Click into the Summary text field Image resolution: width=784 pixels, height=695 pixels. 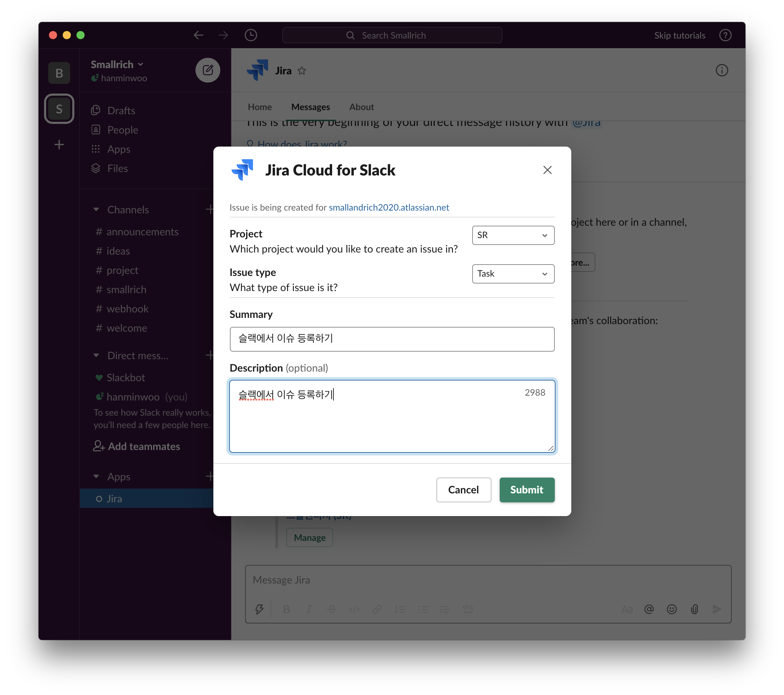click(392, 339)
